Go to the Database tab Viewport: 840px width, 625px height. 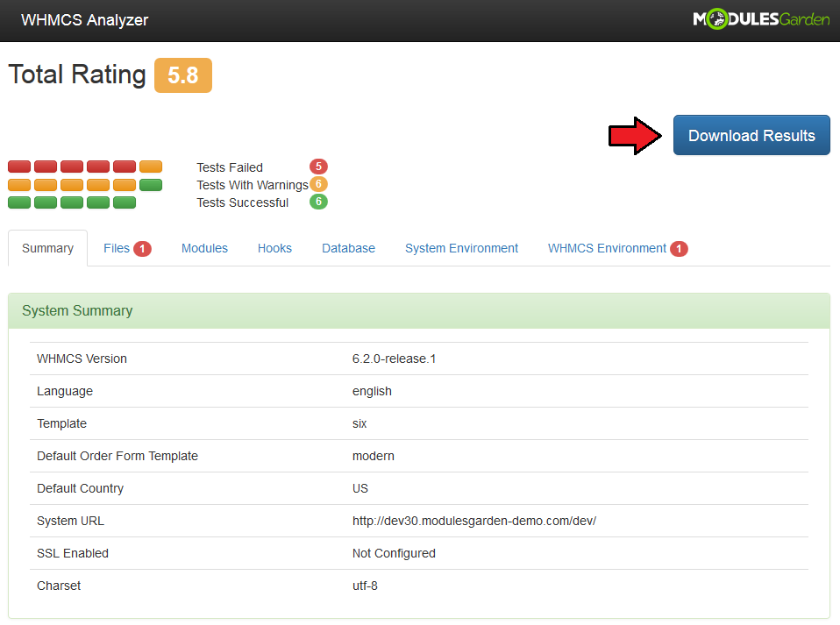(348, 248)
